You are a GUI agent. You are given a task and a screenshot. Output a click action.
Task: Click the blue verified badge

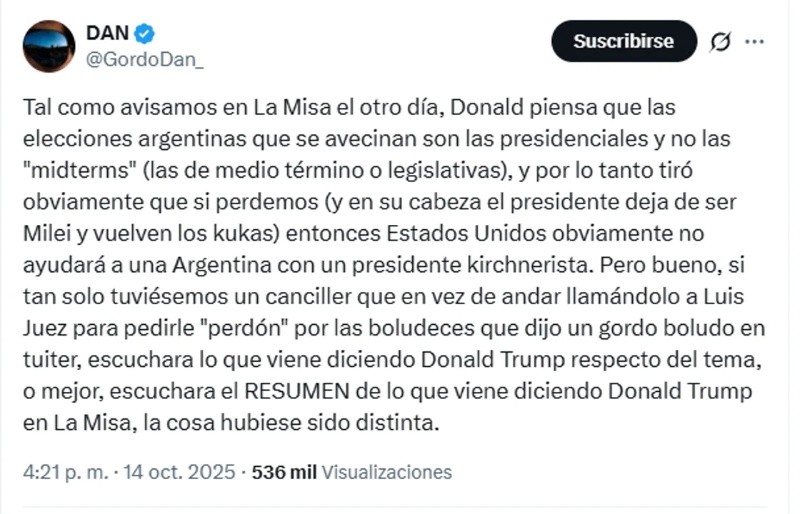coord(145,34)
